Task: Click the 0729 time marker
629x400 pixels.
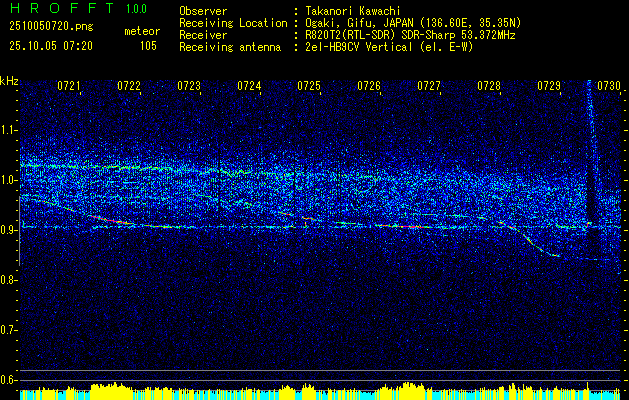Action: (x=549, y=86)
